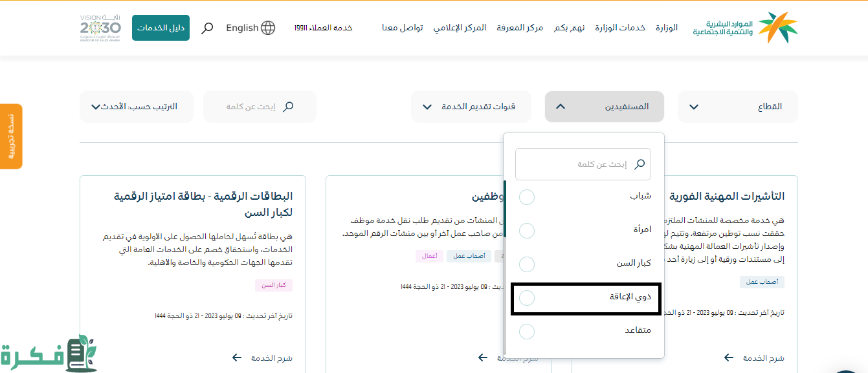Open the قنوات تقديم الخدمة dropdown

tap(471, 107)
